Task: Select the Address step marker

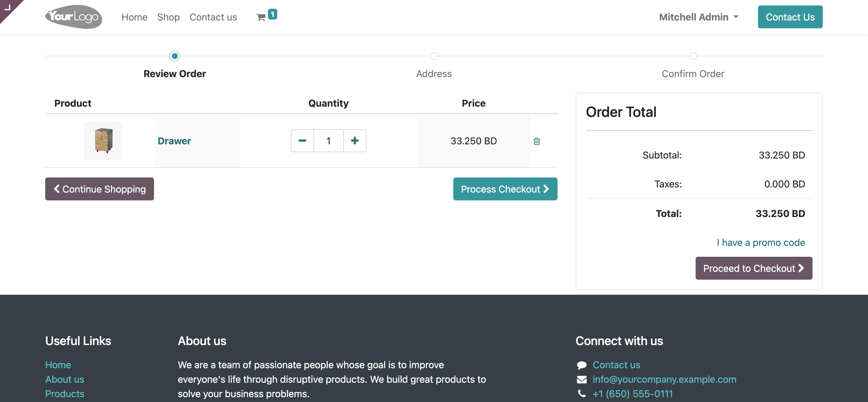Action: [x=434, y=56]
